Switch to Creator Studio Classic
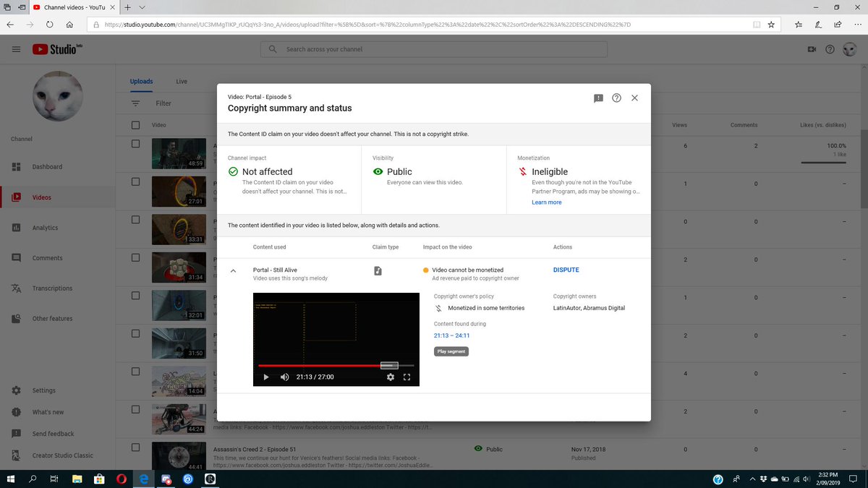This screenshot has height=488, width=868. (57, 455)
